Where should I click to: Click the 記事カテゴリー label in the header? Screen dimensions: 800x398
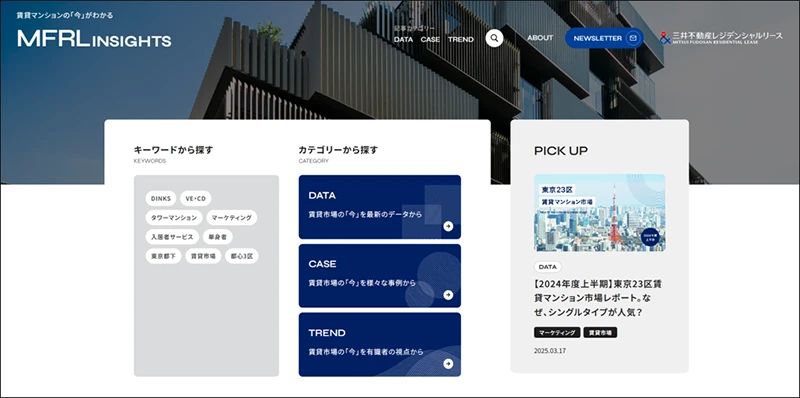click(415, 29)
